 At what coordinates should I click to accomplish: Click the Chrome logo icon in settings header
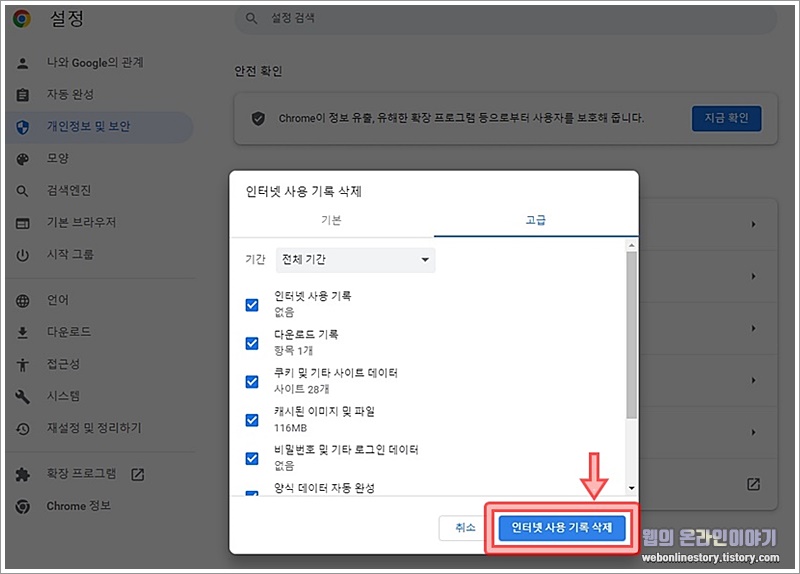[22, 19]
